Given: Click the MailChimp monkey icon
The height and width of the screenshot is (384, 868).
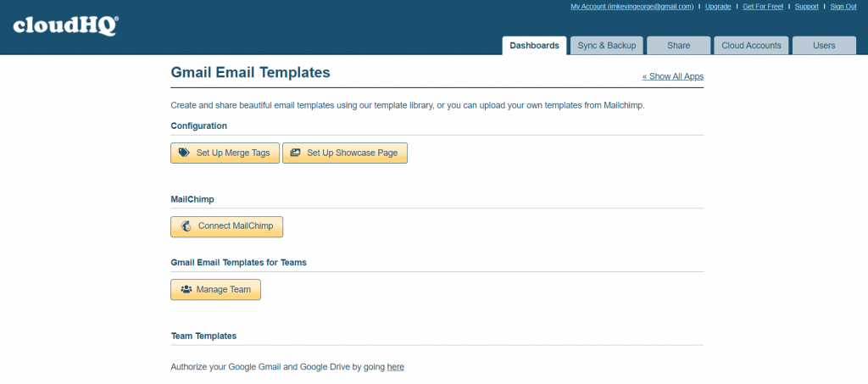Looking at the screenshot, I should coord(186,226).
